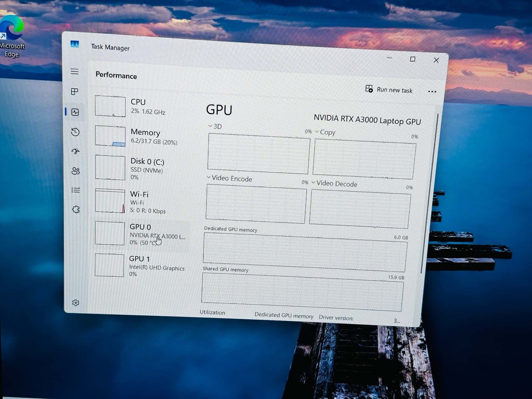Image resolution: width=532 pixels, height=399 pixels.
Task: Click the 6.0 GB dedicated memory value
Action: [401, 237]
